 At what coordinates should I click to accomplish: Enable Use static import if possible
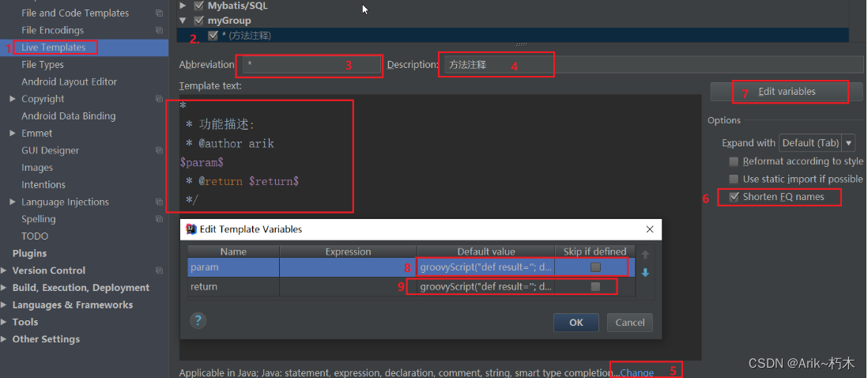[x=734, y=180]
